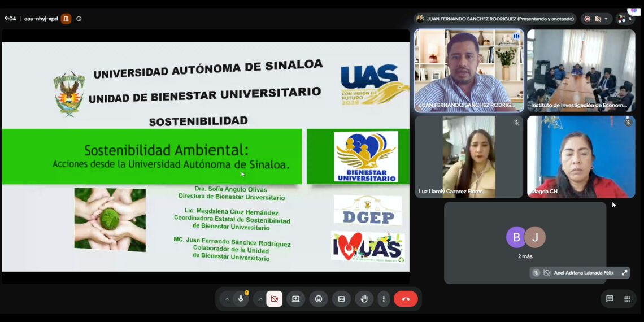This screenshot has height=322, width=644.
Task: Click the purple B avatar
Action: pyautogui.click(x=516, y=237)
